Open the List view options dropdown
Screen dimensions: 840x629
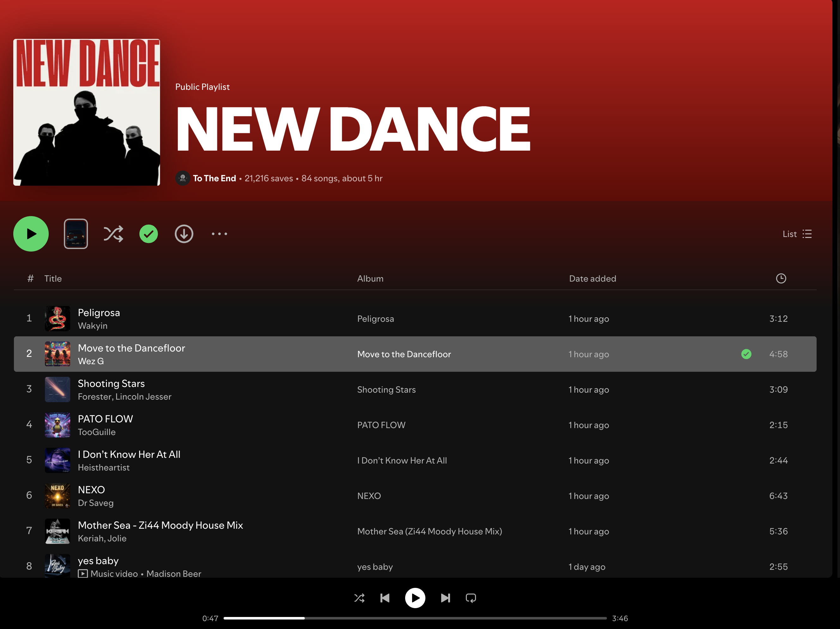[797, 234]
